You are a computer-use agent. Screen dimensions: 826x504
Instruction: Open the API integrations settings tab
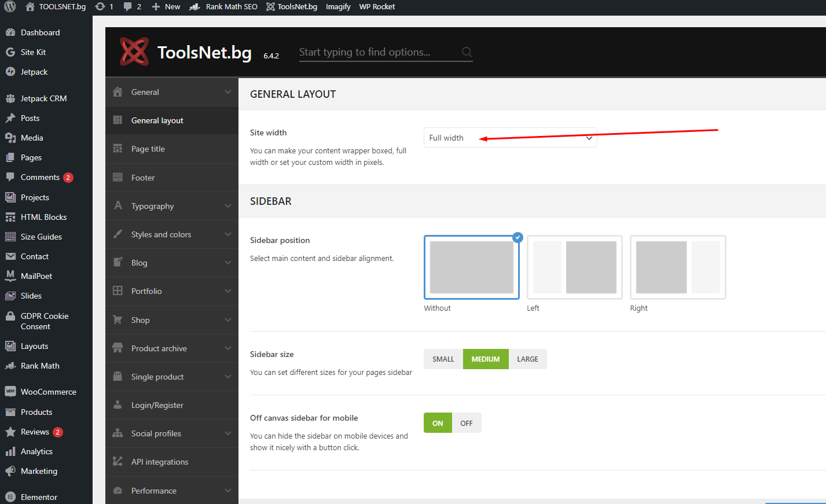172,462
